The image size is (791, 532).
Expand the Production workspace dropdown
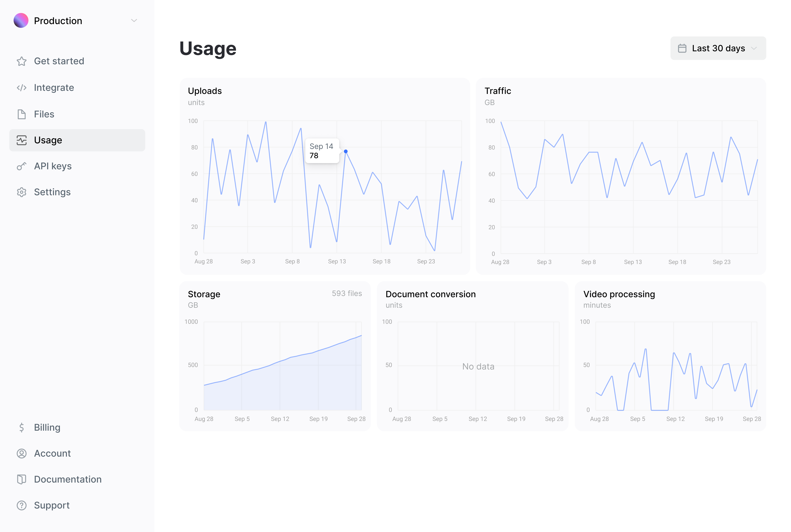(134, 20)
